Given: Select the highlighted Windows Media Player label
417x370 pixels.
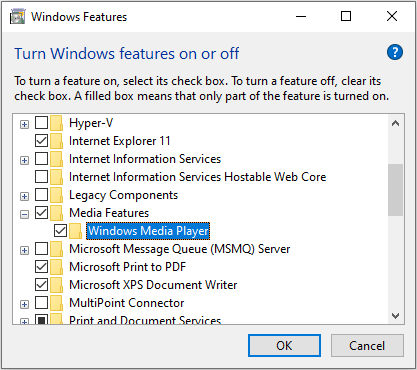Looking at the screenshot, I should tap(148, 231).
